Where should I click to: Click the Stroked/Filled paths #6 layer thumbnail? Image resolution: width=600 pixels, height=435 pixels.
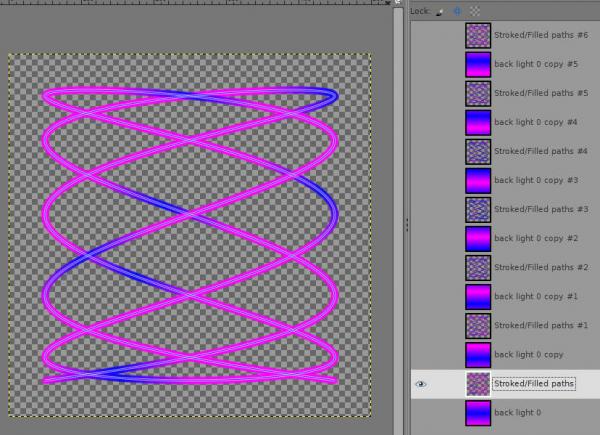coord(478,36)
